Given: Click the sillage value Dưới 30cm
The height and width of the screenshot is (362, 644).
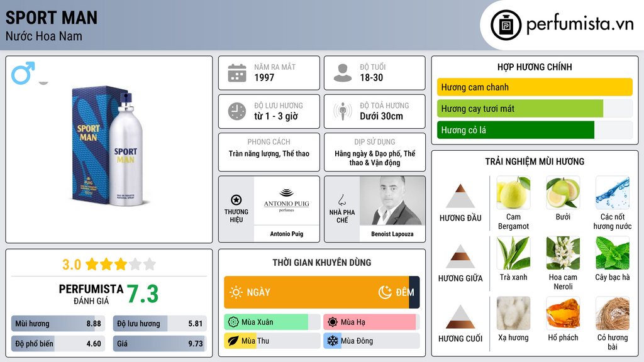Looking at the screenshot, I should (382, 116).
